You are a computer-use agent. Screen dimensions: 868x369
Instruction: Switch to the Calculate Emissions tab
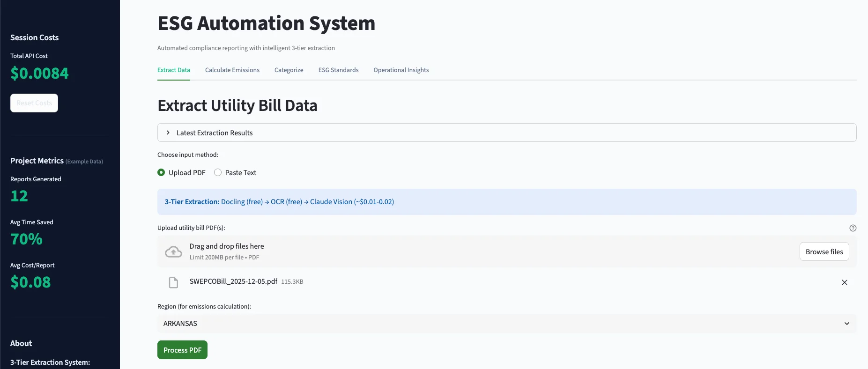tap(232, 70)
